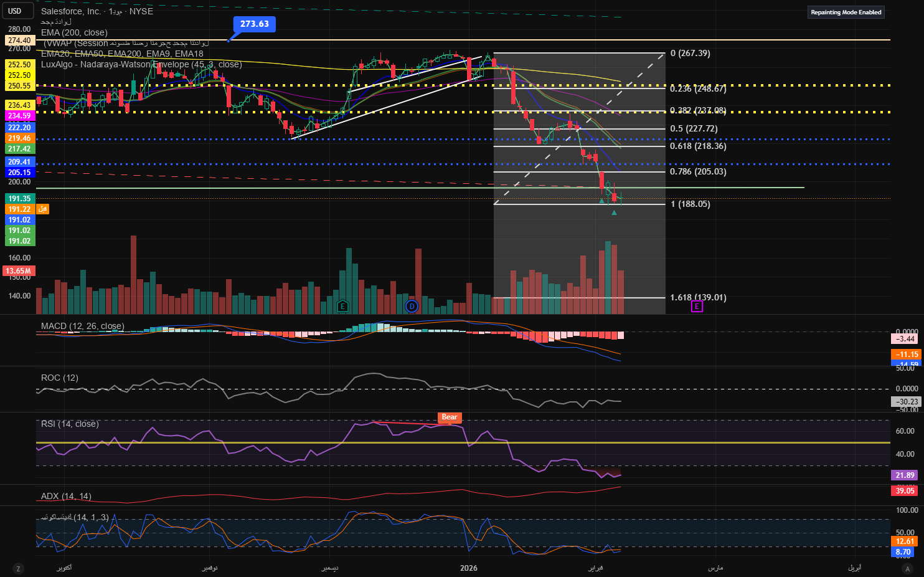Click the Repainting Mode Enabled label
Image resolution: width=924 pixels, height=577 pixels.
point(846,12)
